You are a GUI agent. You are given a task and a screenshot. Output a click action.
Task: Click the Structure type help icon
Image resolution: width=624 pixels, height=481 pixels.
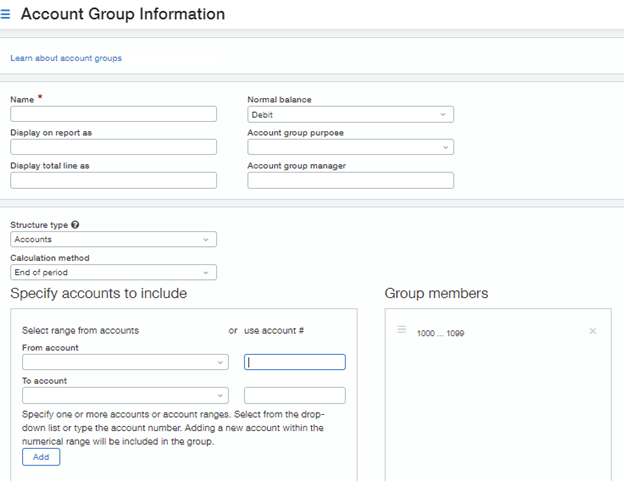[76, 225]
